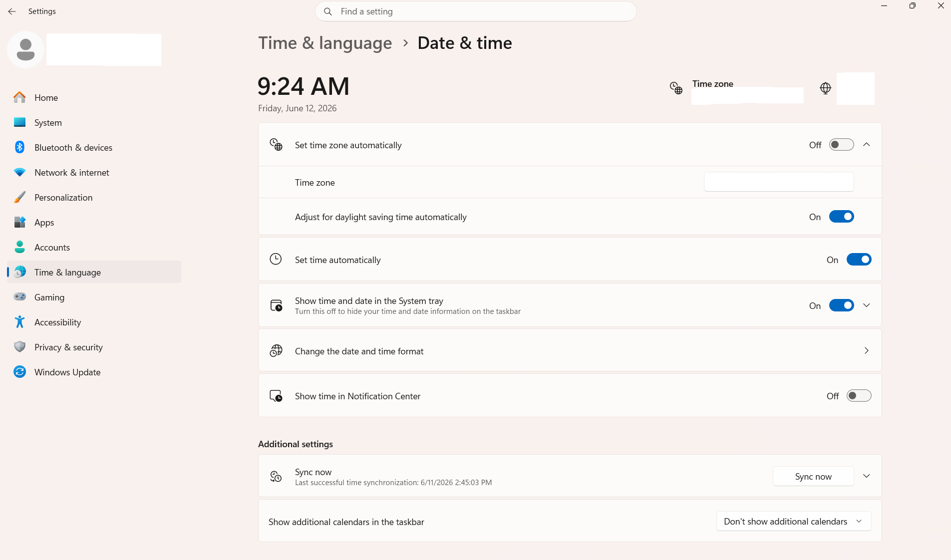The image size is (951, 560).
Task: Click the Accounts person icon
Action: 19,247
